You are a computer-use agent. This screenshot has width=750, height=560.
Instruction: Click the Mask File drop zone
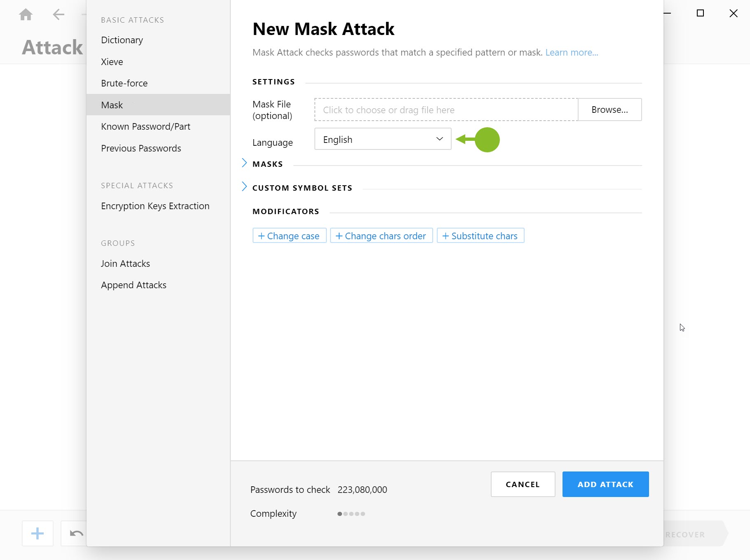tap(445, 110)
